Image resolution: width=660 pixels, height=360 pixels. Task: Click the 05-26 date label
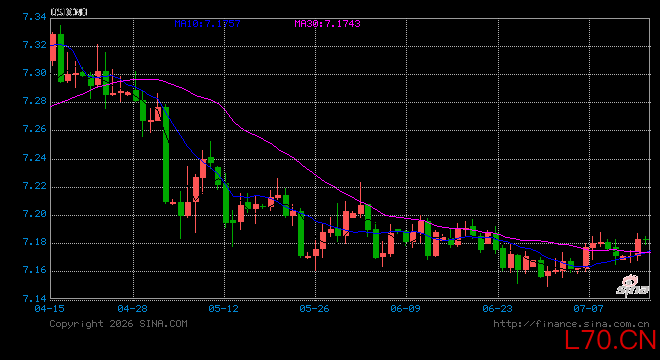click(x=314, y=309)
